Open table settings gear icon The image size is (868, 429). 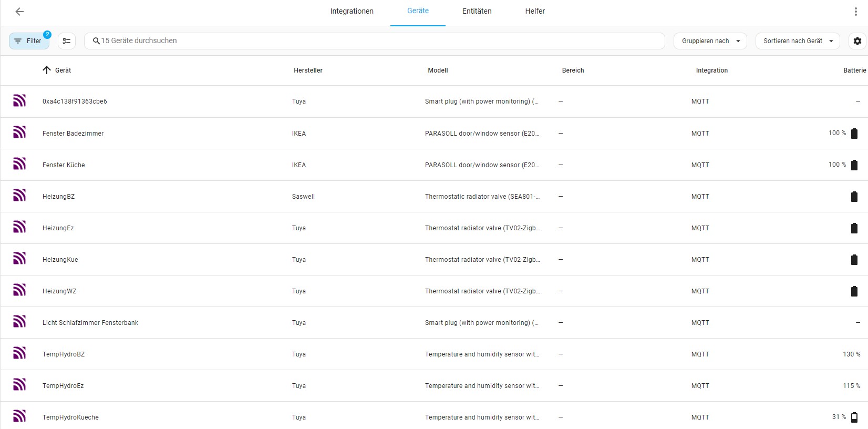point(857,41)
